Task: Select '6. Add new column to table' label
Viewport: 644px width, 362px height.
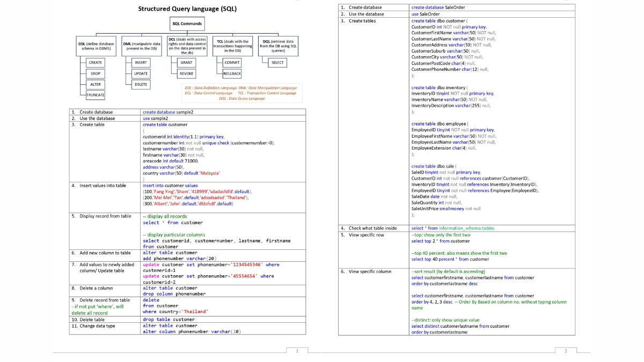Action: point(101,253)
